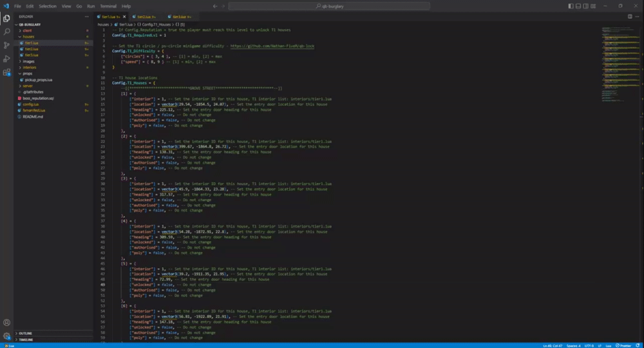Open the Manage gear settings icon
644x348 pixels.
point(7,335)
